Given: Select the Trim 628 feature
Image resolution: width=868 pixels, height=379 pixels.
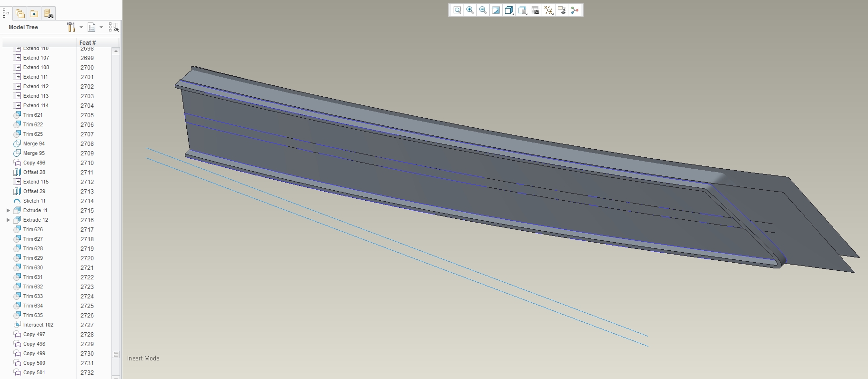Looking at the screenshot, I should [x=33, y=248].
